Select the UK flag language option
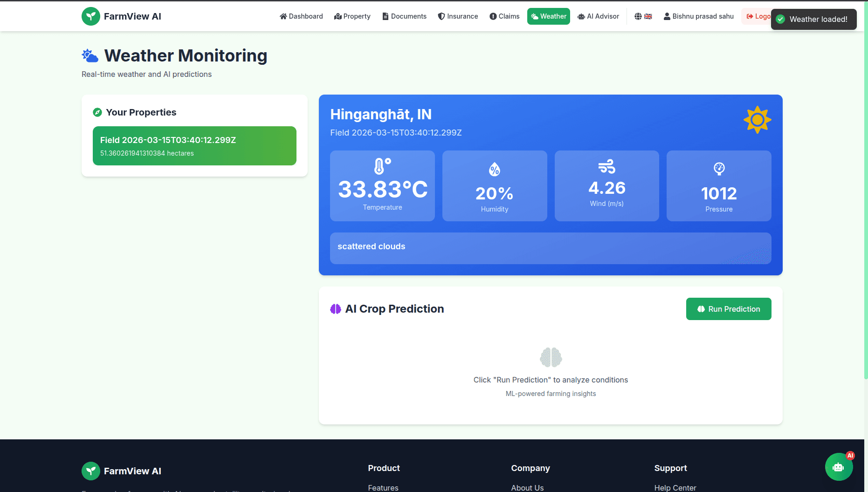The image size is (868, 492). pyautogui.click(x=648, y=16)
